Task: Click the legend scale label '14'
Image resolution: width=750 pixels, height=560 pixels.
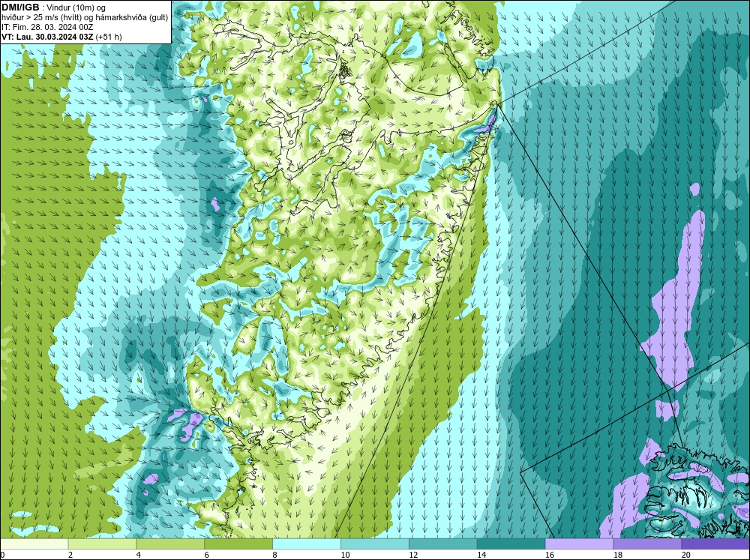Action: tap(481, 555)
